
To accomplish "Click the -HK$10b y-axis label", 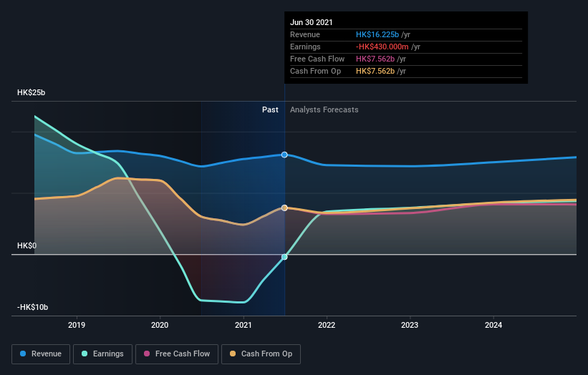I will click(33, 307).
